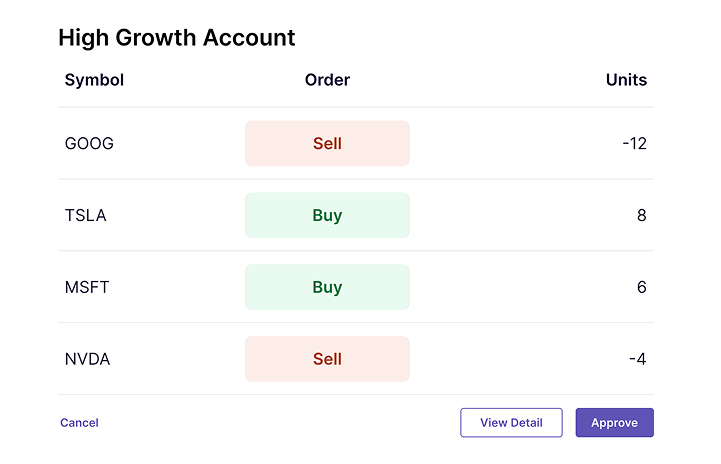Select the Sell order badge for GOOG

327,144
